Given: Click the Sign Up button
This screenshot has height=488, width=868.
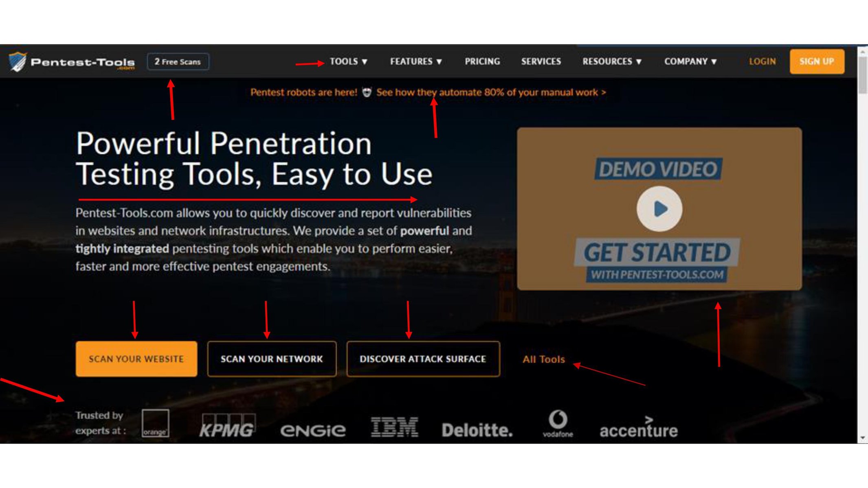Looking at the screenshot, I should pos(817,61).
